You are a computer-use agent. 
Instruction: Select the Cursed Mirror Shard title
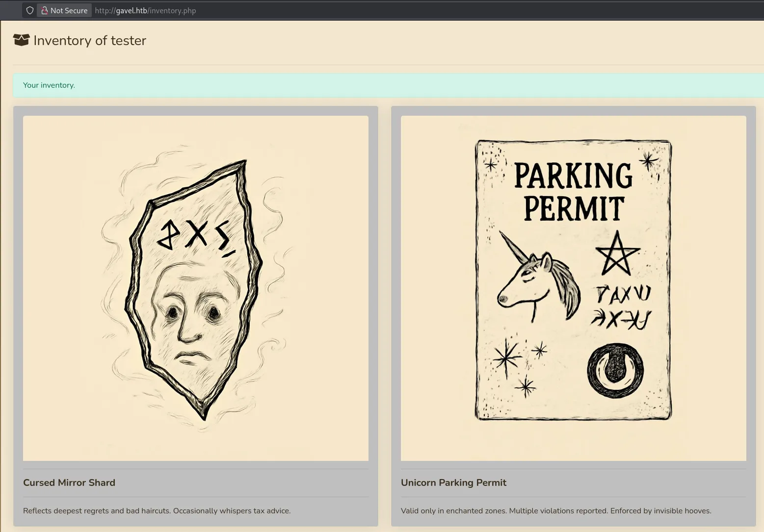[69, 482]
